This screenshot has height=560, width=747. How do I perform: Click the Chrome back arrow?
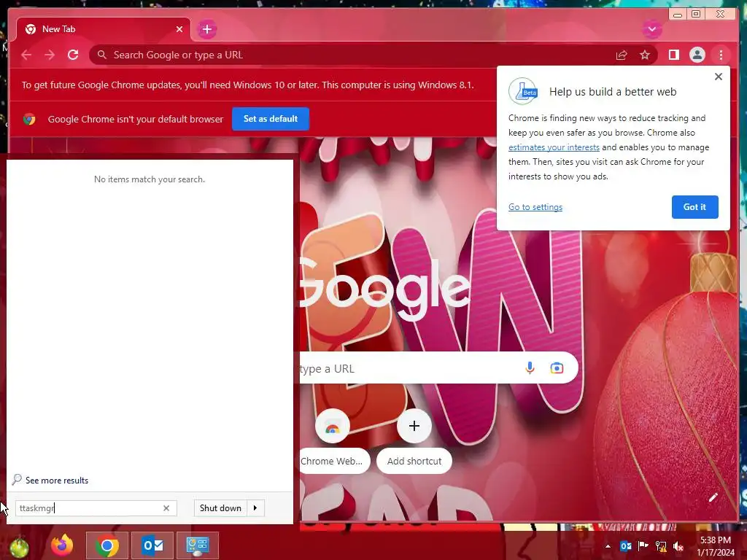26,55
